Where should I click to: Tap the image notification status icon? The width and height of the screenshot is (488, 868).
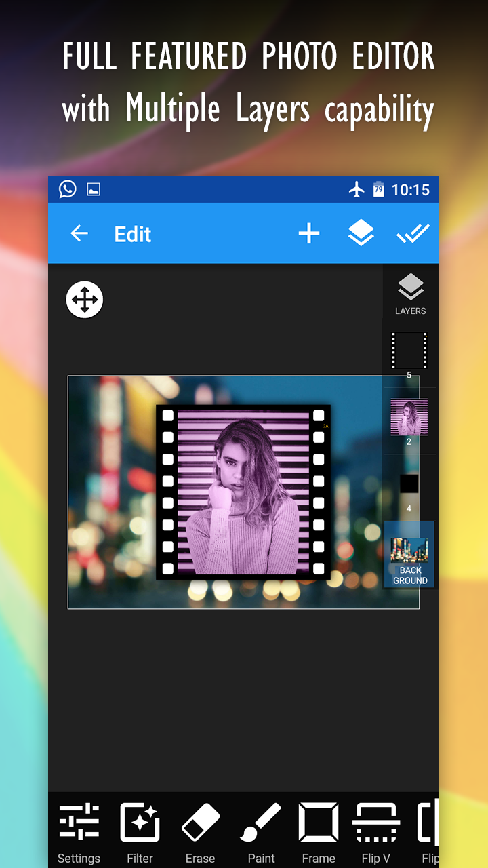[94, 190]
